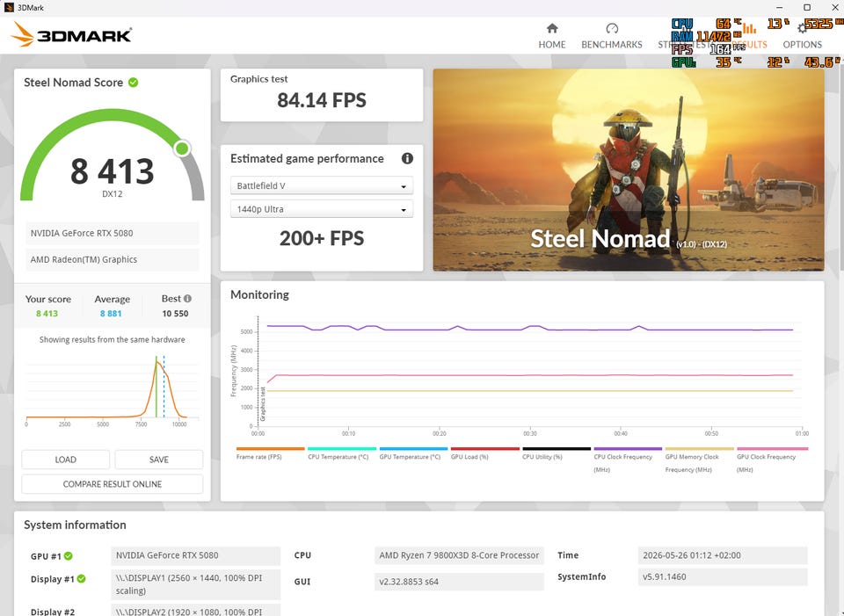Go to the HOME tab
844x616 pixels.
pos(552,45)
